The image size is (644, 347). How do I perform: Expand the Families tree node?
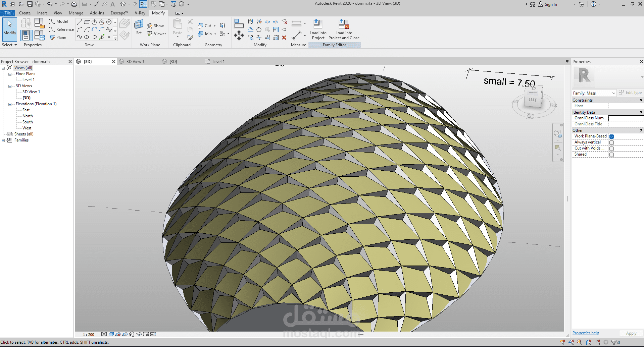(3, 140)
